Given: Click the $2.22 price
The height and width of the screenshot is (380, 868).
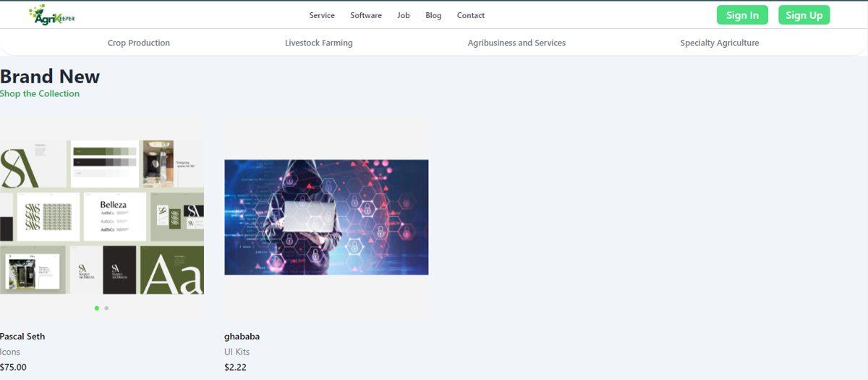Looking at the screenshot, I should coord(236,367).
